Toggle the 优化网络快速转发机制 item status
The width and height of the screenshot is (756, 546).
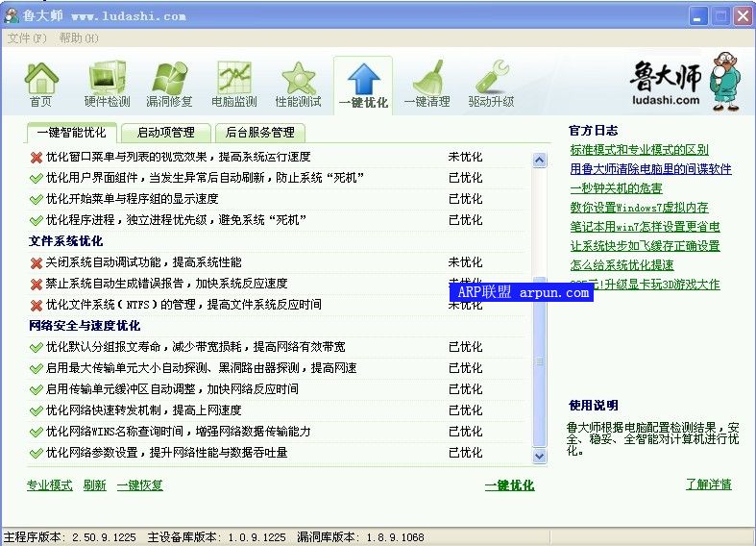(x=37, y=410)
